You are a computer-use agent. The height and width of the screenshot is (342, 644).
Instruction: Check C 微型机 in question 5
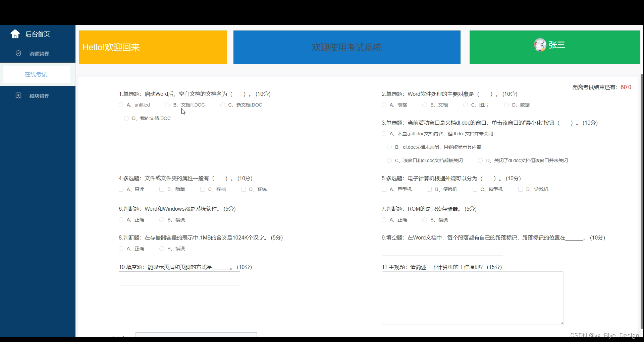point(475,189)
